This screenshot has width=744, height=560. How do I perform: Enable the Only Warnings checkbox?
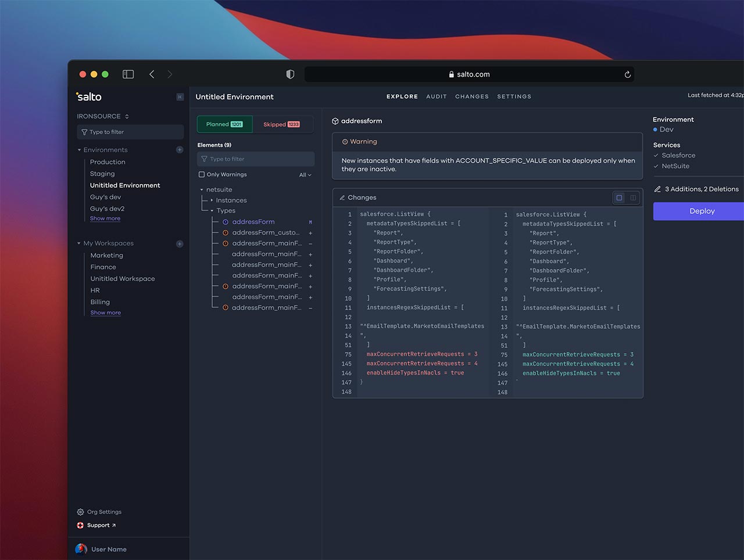pyautogui.click(x=202, y=174)
